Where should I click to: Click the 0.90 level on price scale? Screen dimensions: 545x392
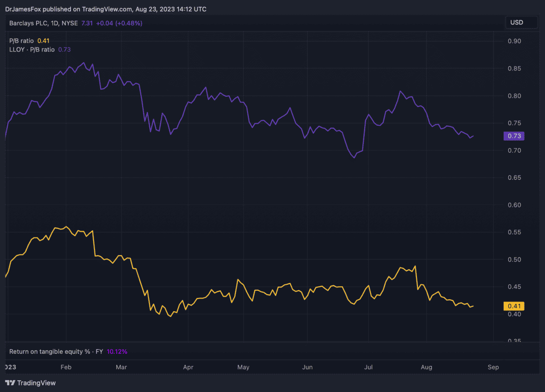click(x=514, y=41)
